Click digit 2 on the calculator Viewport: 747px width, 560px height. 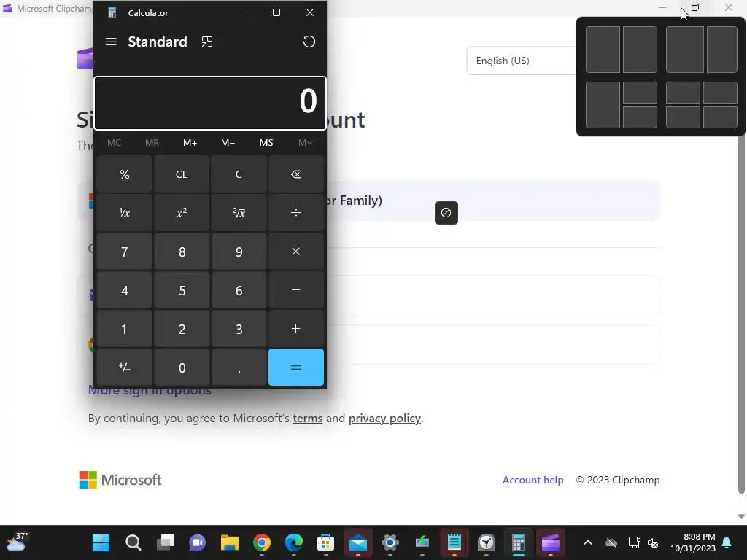tap(182, 329)
